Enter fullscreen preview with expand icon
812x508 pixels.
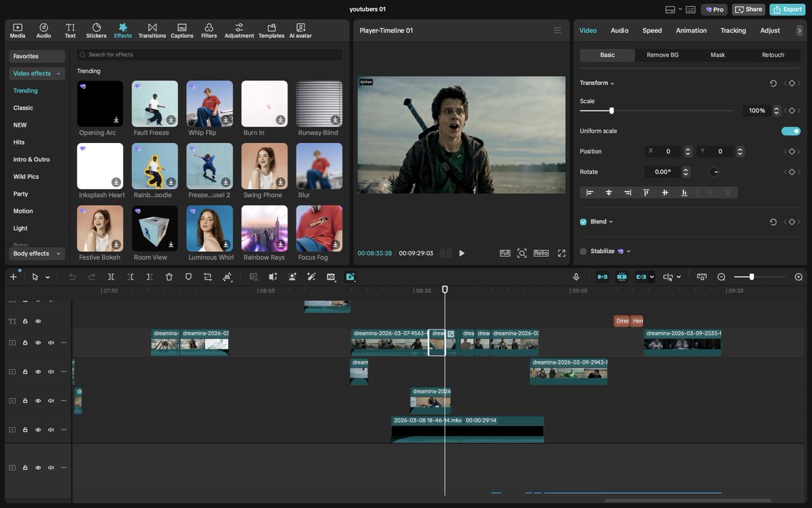tap(562, 253)
